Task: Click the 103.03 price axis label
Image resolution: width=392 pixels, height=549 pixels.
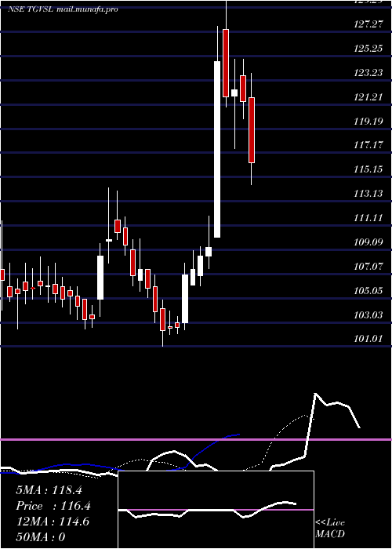Action: coord(368,314)
